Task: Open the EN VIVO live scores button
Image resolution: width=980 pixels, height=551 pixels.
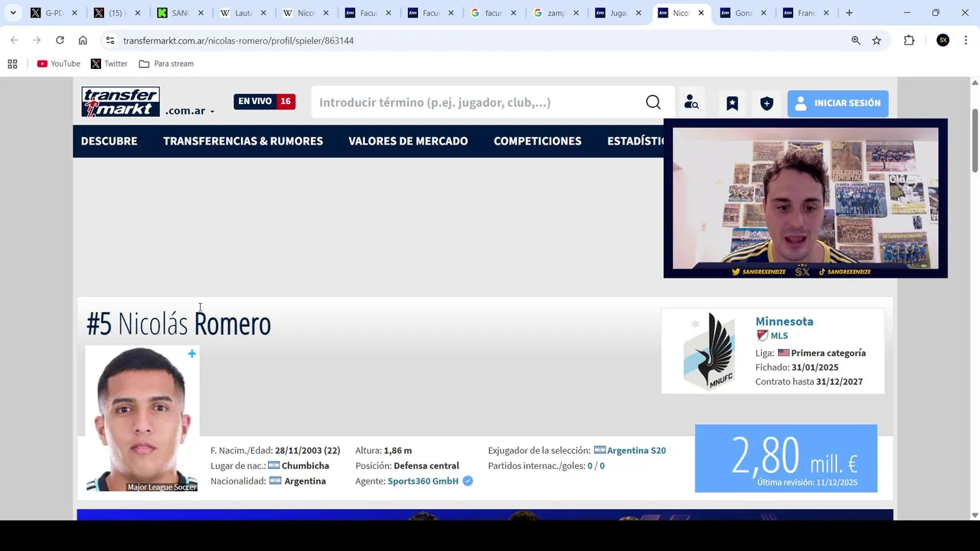Action: 264,101
